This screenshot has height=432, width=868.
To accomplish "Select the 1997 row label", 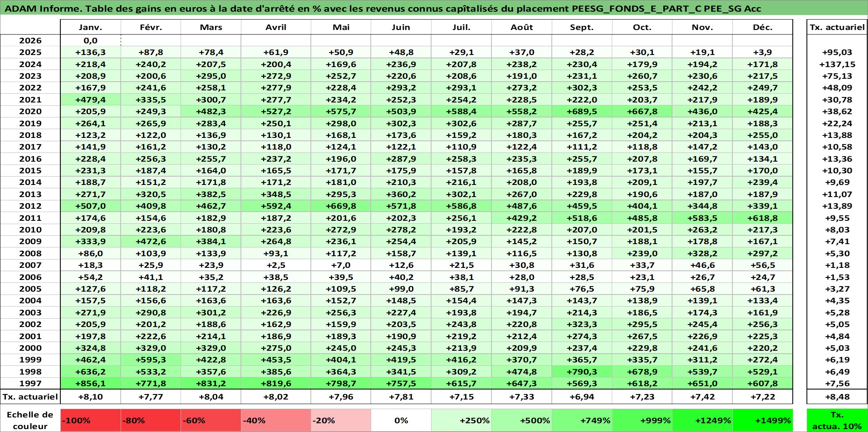I will tap(30, 383).
